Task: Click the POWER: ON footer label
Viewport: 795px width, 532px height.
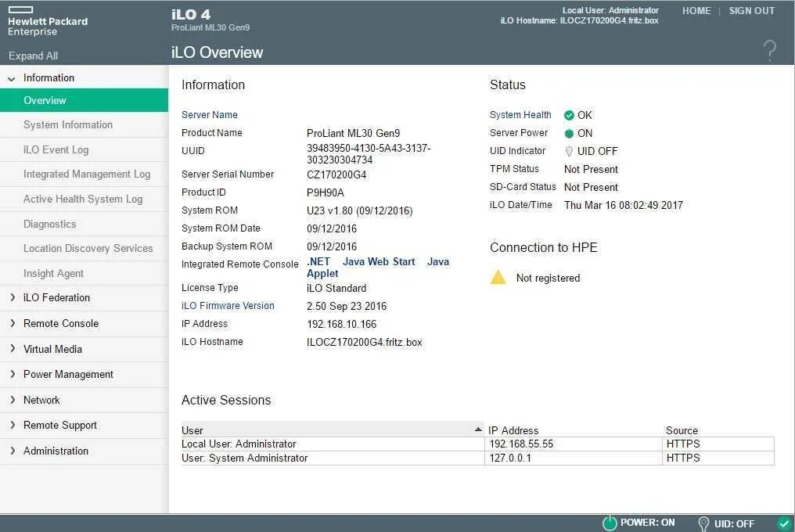Action: pyautogui.click(x=647, y=523)
